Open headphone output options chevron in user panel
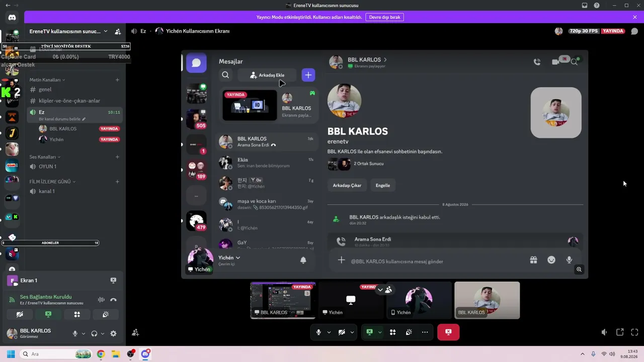The height and width of the screenshot is (362, 644). coord(103,333)
